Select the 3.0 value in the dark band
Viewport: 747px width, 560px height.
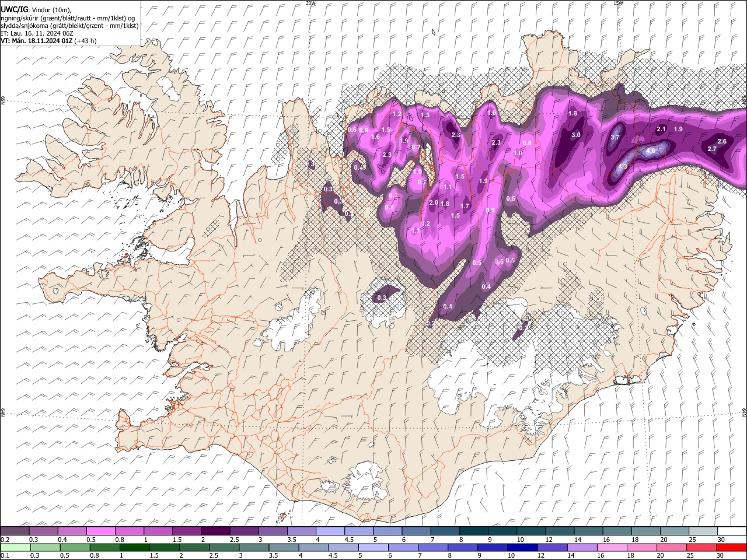[x=576, y=135]
